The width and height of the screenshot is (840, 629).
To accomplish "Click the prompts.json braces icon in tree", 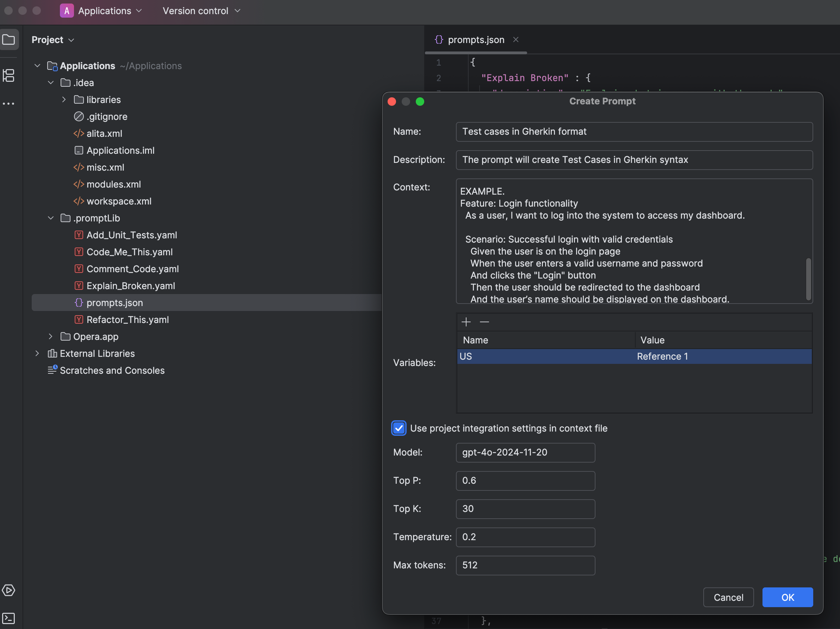I will click(x=79, y=303).
